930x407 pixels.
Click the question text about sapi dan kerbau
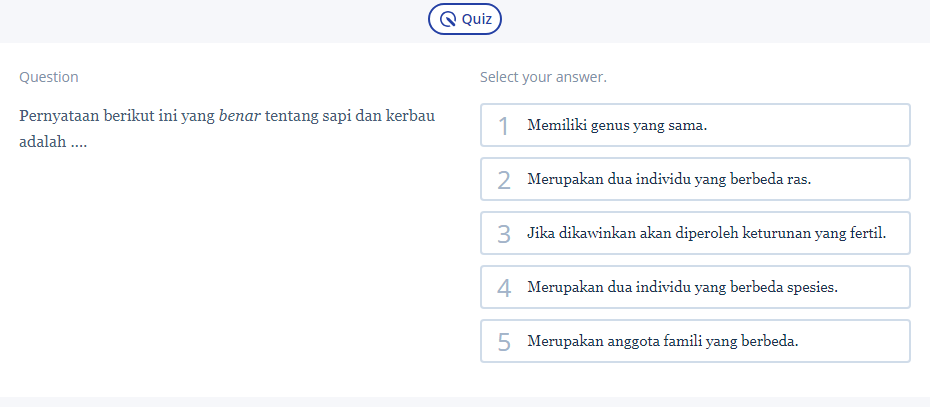pyautogui.click(x=227, y=129)
